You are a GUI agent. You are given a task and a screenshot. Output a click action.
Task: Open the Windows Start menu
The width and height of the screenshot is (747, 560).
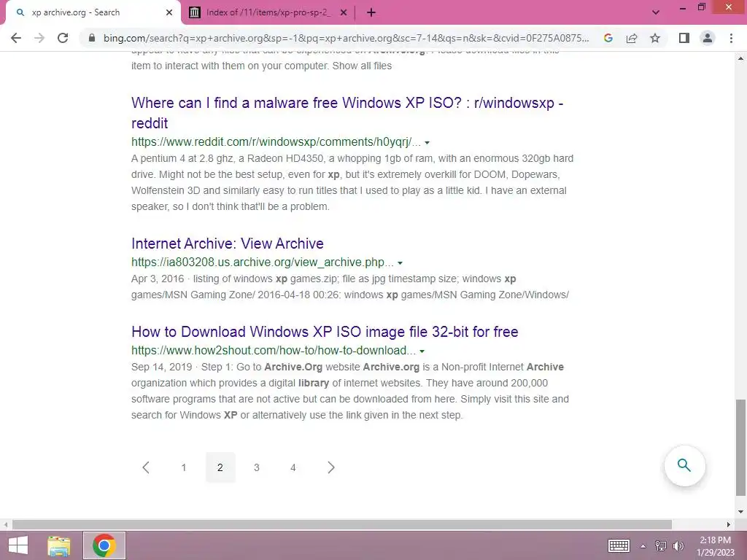(18, 545)
